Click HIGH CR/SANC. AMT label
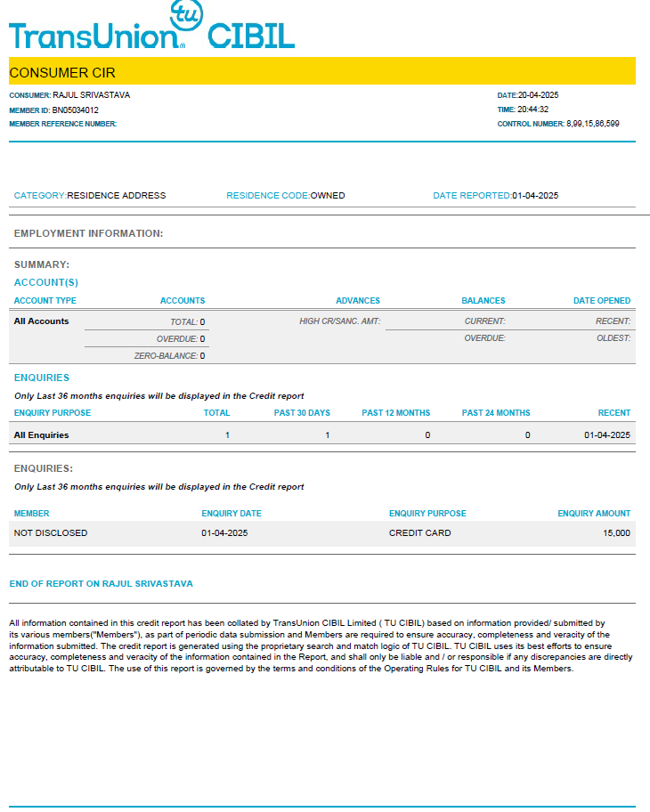650x812 pixels. [340, 321]
